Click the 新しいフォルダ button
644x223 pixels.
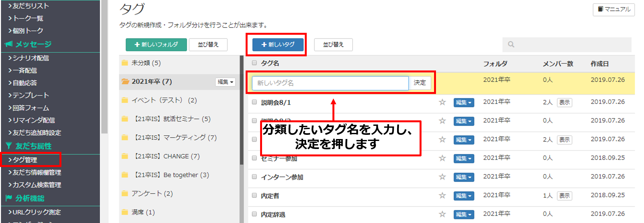point(156,45)
